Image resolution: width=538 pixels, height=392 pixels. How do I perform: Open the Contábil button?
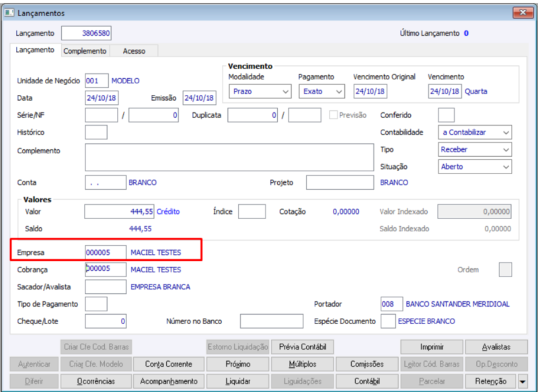367,381
